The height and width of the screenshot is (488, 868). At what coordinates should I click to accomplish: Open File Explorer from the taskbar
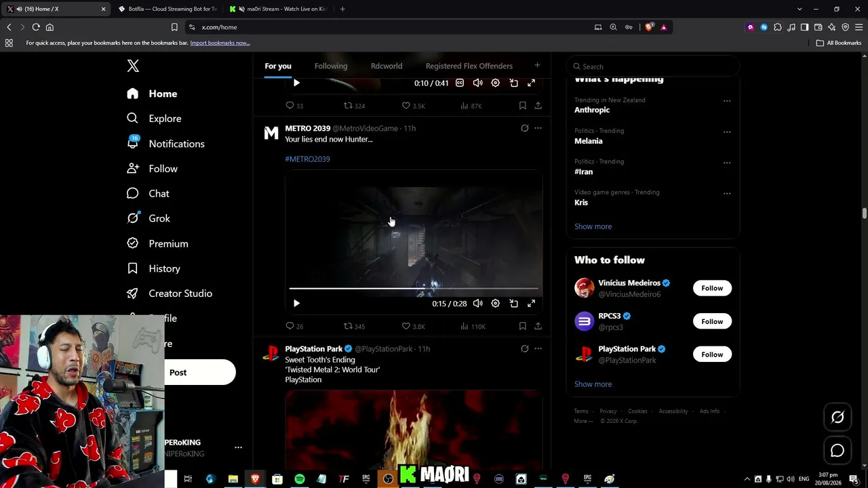233,479
